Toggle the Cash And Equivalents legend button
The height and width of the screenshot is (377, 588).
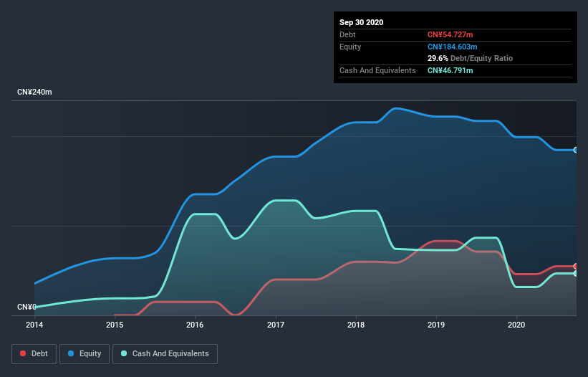[x=165, y=354]
